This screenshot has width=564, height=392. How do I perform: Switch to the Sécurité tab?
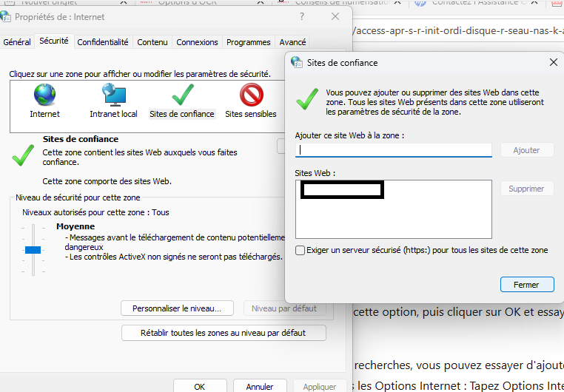pos(54,41)
